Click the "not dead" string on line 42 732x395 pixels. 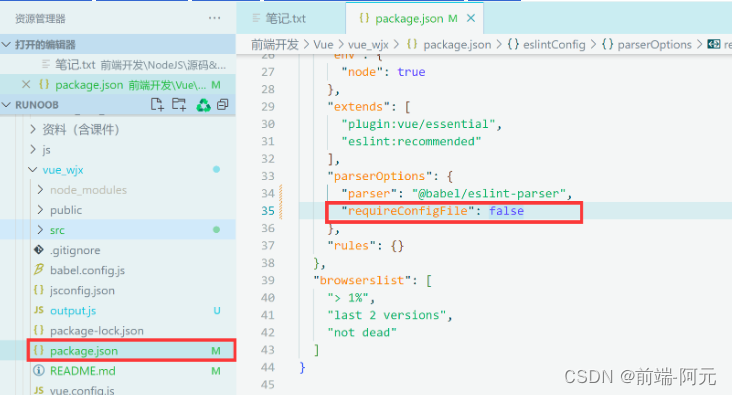coord(362,332)
